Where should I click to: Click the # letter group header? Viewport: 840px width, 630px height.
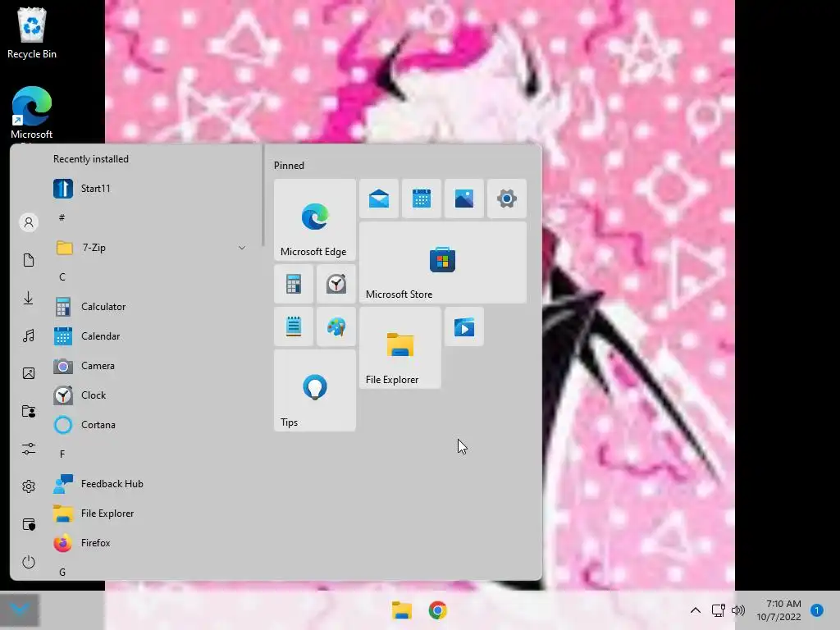[62, 217]
